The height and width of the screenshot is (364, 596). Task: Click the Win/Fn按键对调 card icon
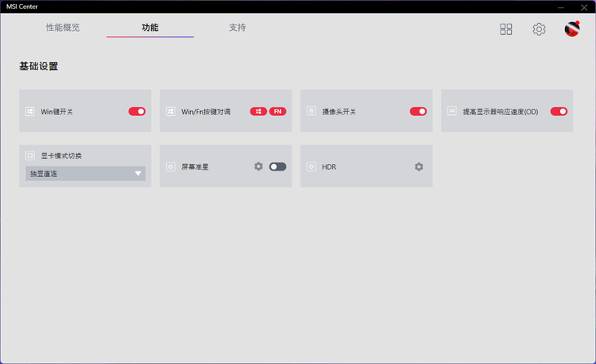click(x=171, y=111)
